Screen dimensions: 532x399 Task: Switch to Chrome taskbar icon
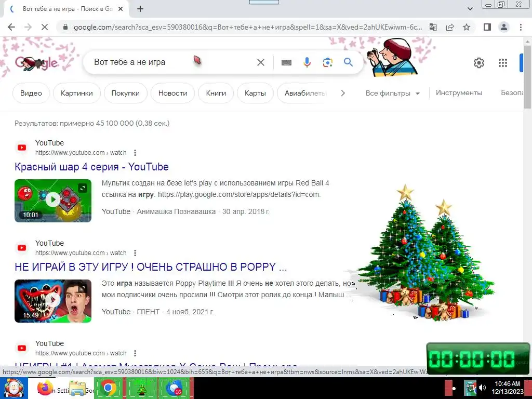point(108,388)
